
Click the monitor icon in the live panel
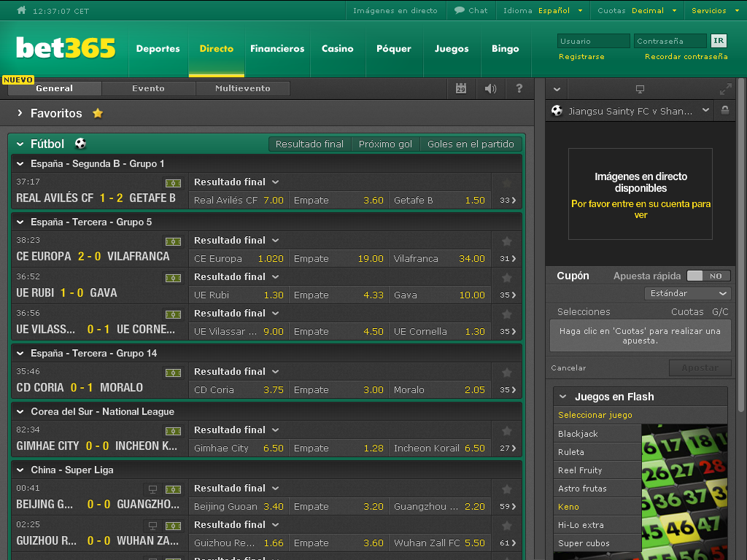click(640, 89)
